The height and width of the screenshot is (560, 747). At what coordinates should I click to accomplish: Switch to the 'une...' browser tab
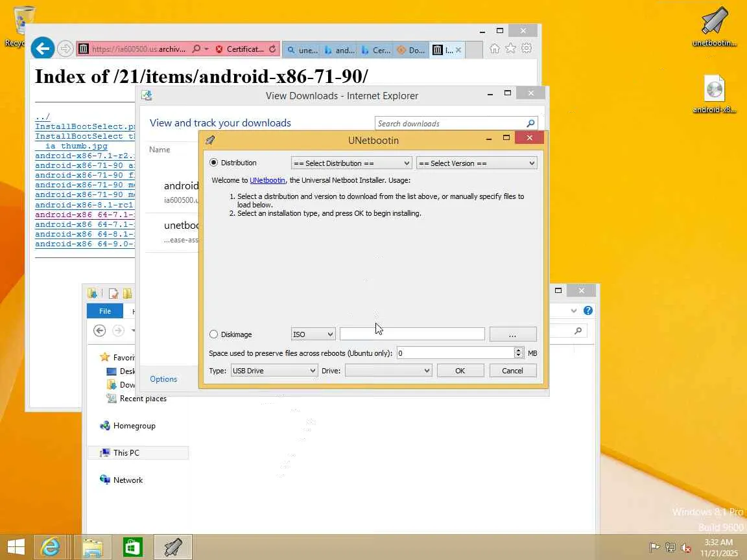[x=302, y=50]
